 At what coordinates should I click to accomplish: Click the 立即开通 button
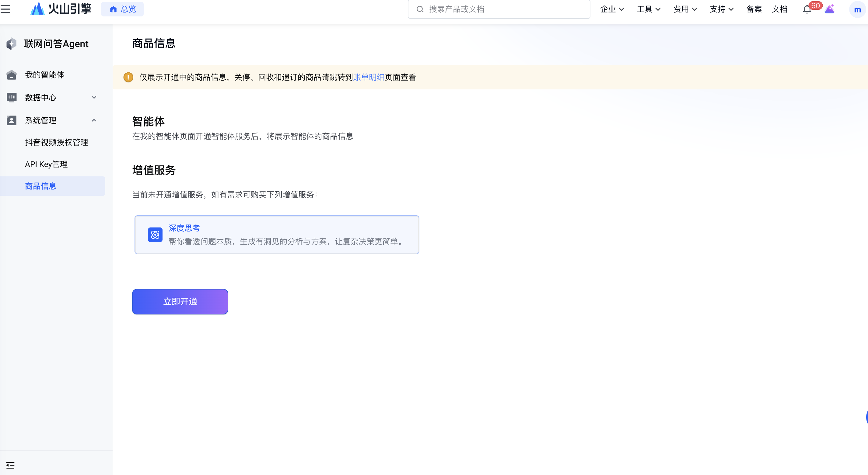(x=180, y=302)
